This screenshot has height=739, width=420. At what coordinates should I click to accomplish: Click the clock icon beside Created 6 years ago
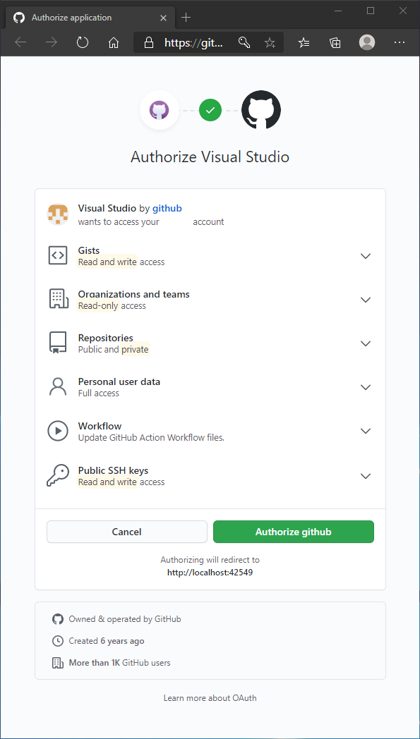pyautogui.click(x=58, y=641)
